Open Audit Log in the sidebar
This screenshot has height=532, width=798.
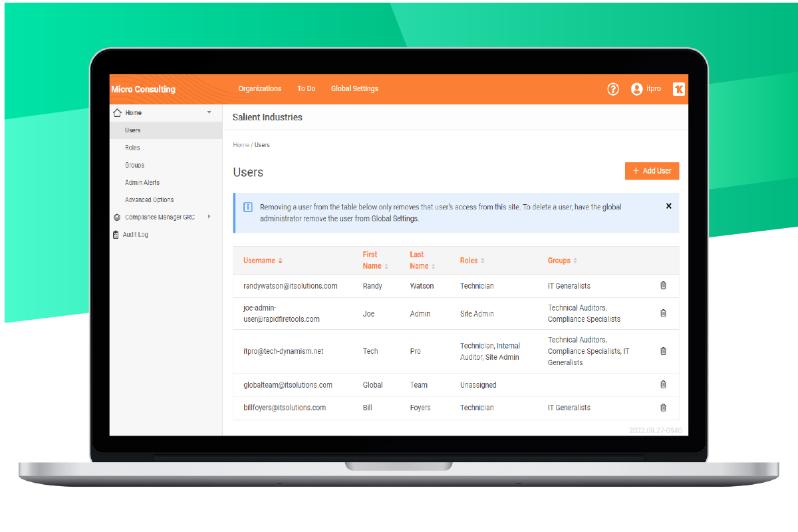[135, 235]
